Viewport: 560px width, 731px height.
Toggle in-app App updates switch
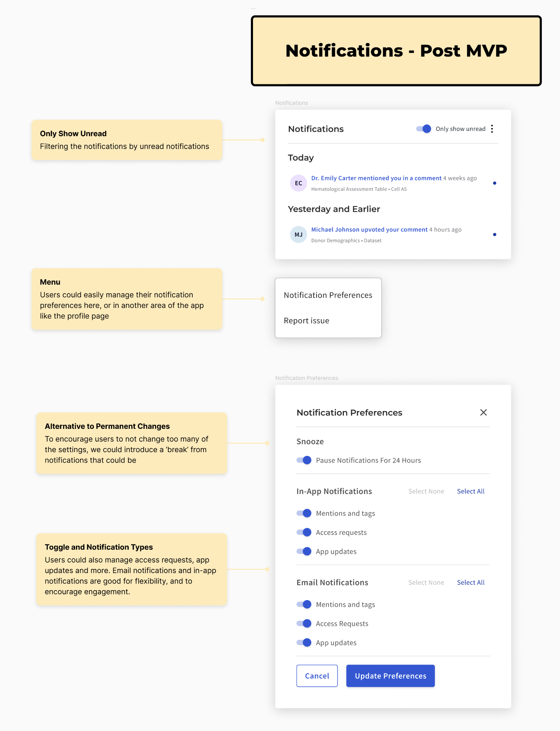tap(304, 551)
